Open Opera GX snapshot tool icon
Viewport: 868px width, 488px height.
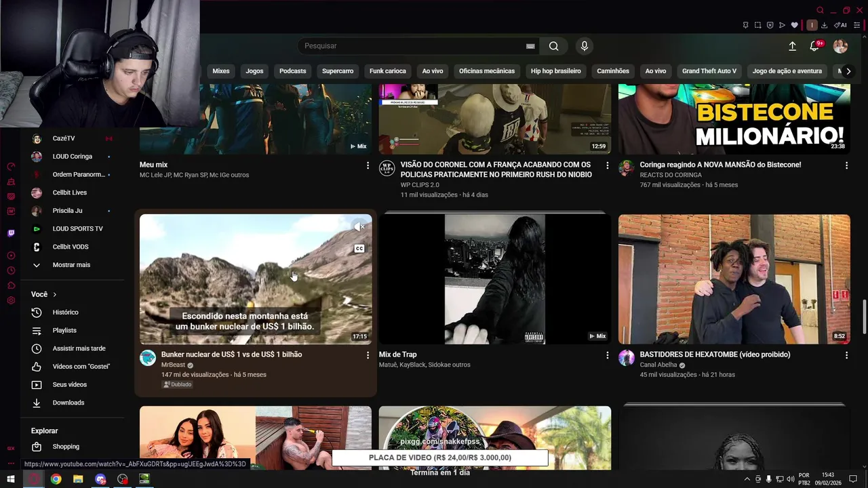(x=757, y=25)
